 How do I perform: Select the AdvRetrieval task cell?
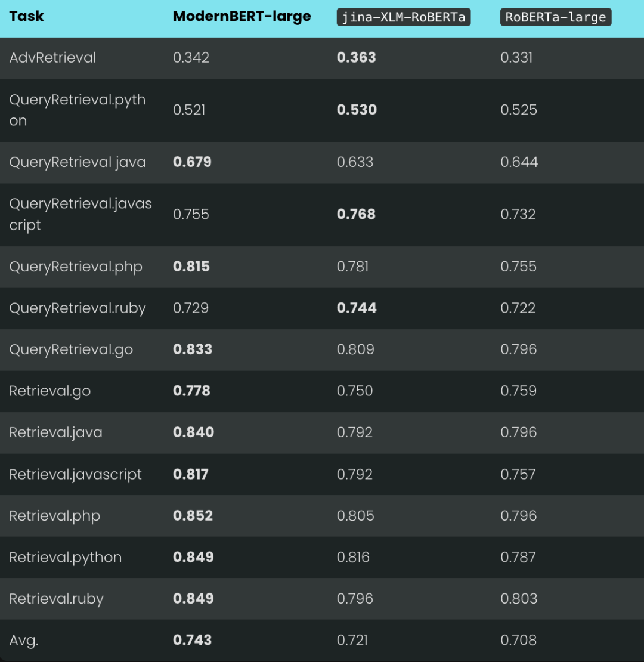pos(52,57)
